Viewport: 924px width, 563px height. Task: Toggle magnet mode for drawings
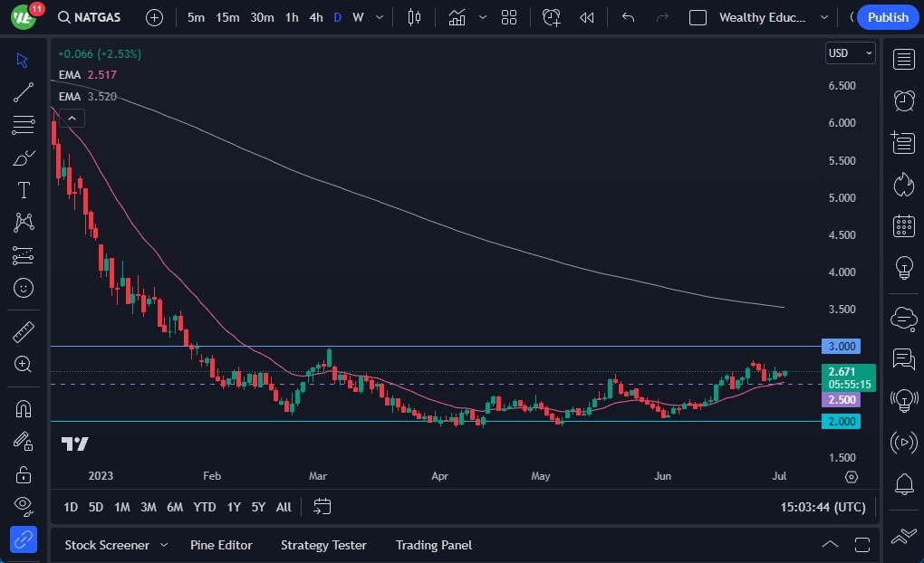pos(23,409)
